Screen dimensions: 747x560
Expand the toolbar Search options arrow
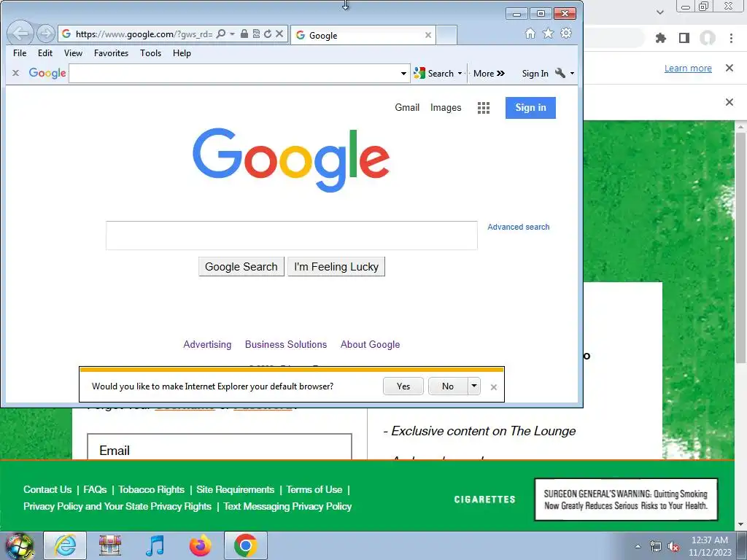pos(460,74)
